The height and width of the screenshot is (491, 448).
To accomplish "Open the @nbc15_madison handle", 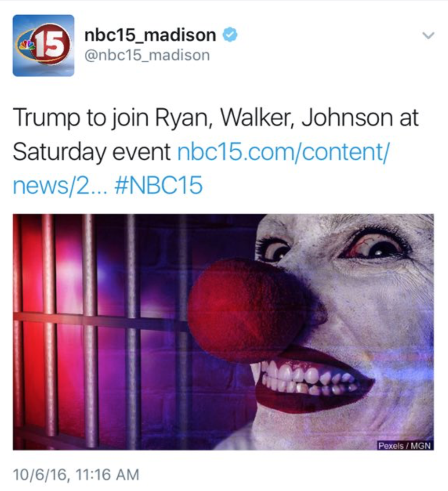I will [147, 55].
